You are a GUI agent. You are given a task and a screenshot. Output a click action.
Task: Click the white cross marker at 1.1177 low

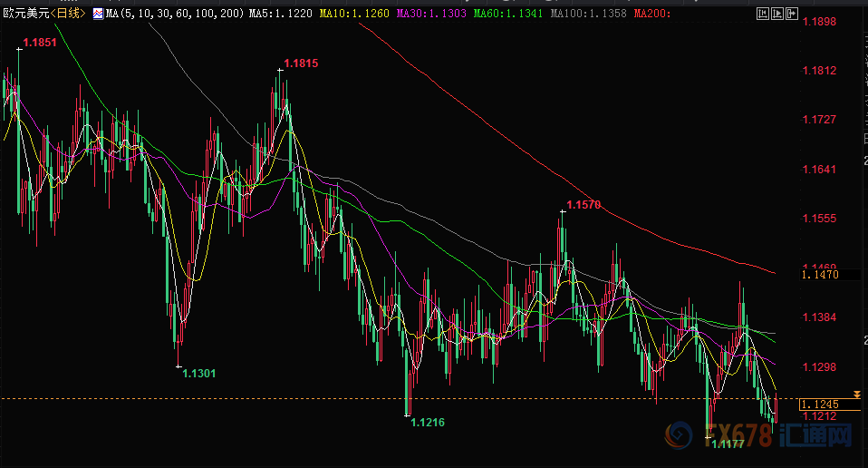click(x=708, y=437)
